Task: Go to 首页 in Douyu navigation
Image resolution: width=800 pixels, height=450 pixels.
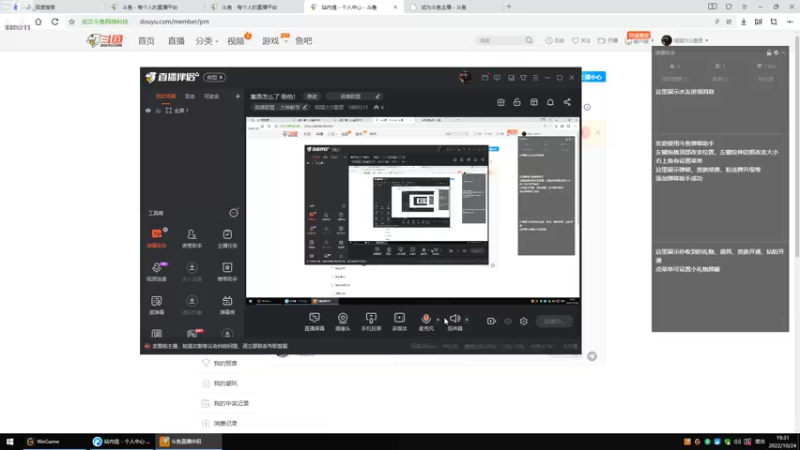Action: [146, 41]
